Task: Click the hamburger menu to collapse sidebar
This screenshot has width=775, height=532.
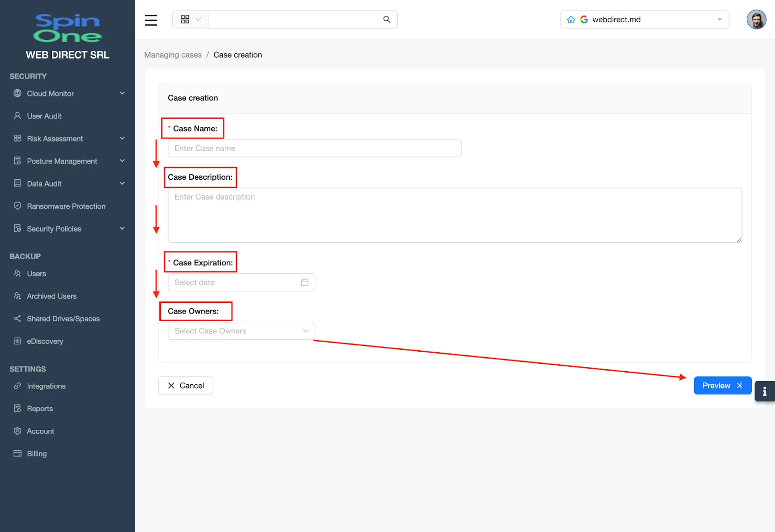Action: [x=151, y=20]
